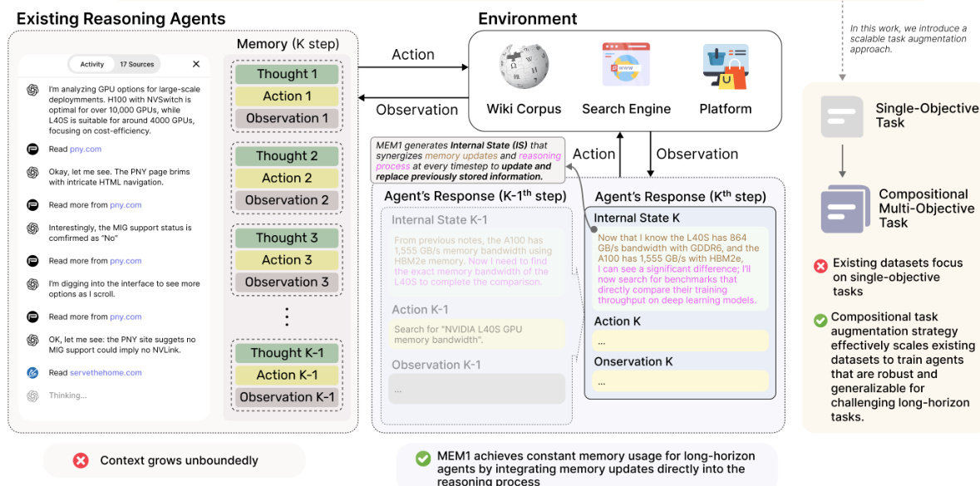Click the 'Search for NVIDIA L40S GPU' action box
Screen dimensions: 980x486
click(476, 335)
